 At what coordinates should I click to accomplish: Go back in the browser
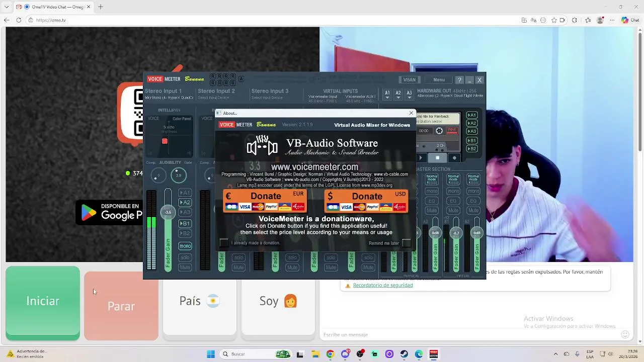tap(7, 20)
